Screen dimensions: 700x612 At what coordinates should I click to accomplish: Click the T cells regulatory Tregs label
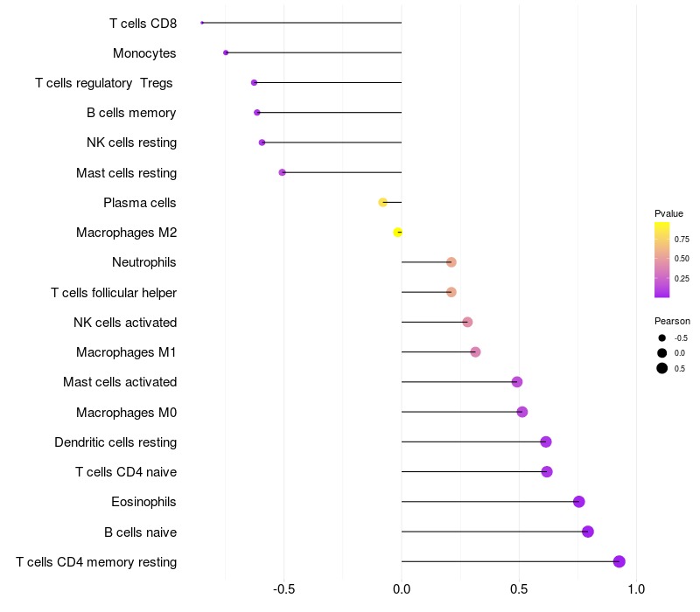tap(104, 83)
